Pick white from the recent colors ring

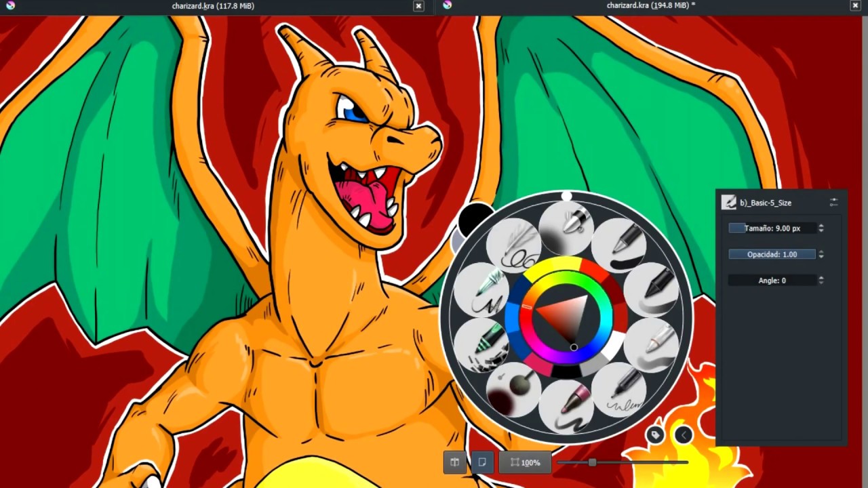616,345
